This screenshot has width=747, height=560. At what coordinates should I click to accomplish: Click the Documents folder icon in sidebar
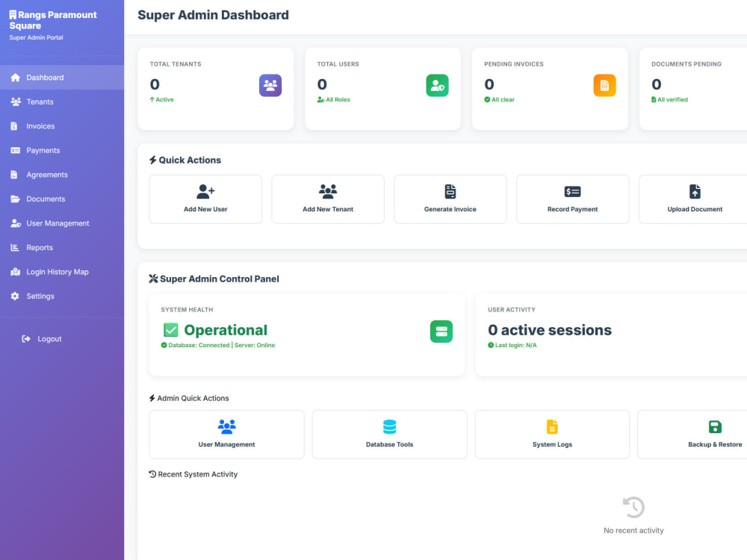[x=15, y=199]
